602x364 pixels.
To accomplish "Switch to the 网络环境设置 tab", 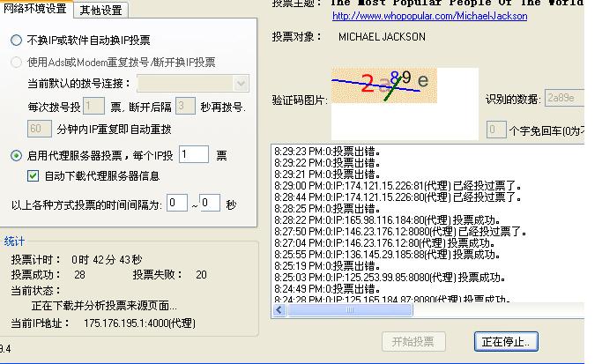I will click(36, 10).
